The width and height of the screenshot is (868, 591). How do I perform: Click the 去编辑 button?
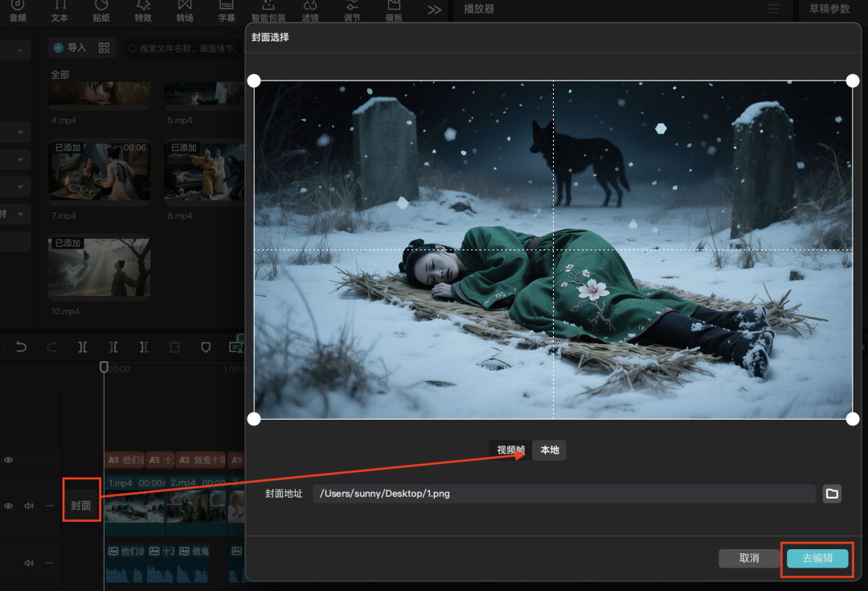[817, 558]
